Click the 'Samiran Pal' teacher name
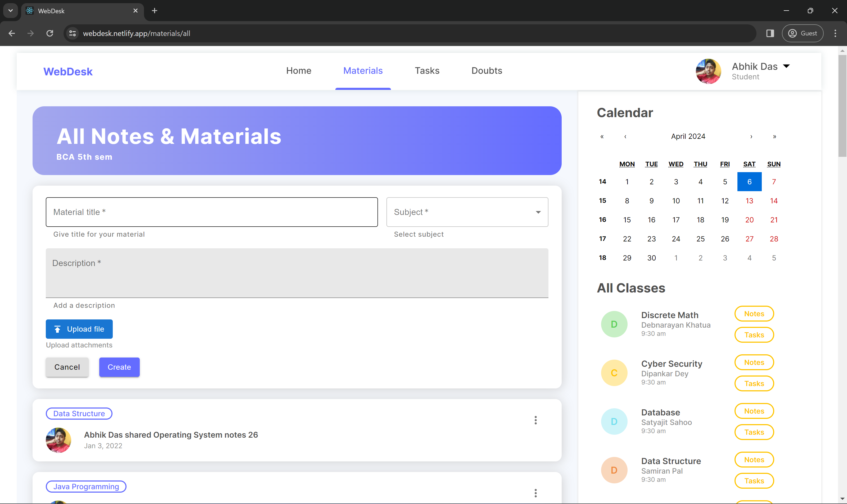Image resolution: width=847 pixels, height=504 pixels. coord(662,471)
